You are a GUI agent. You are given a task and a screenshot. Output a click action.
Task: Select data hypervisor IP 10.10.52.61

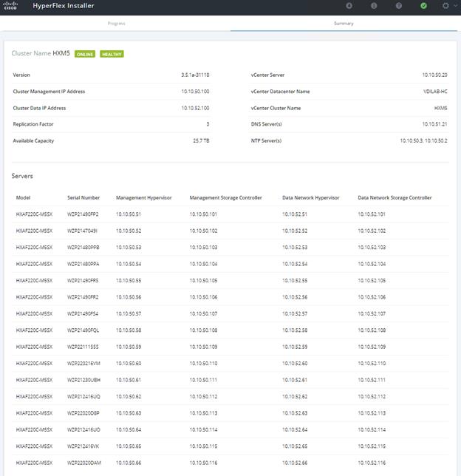295,380
